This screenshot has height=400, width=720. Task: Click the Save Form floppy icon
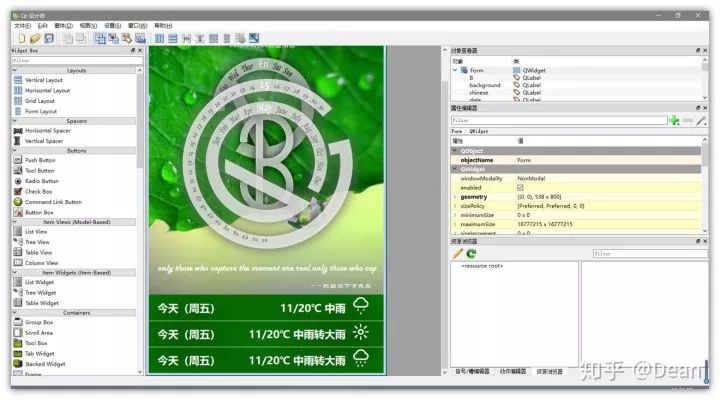click(49, 39)
